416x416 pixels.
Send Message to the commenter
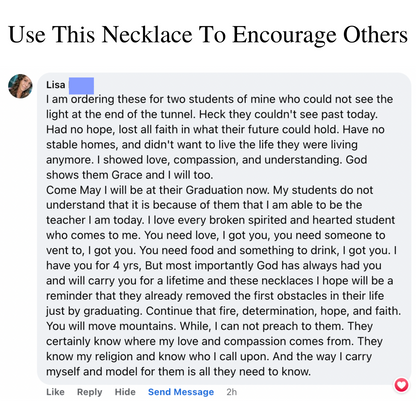pyautogui.click(x=181, y=392)
